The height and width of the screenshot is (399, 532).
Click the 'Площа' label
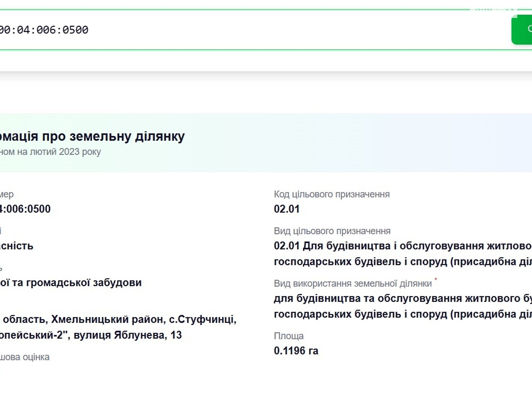pyautogui.click(x=289, y=336)
